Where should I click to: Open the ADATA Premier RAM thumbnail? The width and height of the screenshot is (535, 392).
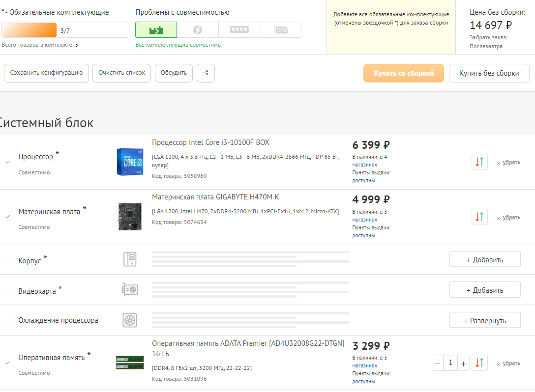[130, 363]
